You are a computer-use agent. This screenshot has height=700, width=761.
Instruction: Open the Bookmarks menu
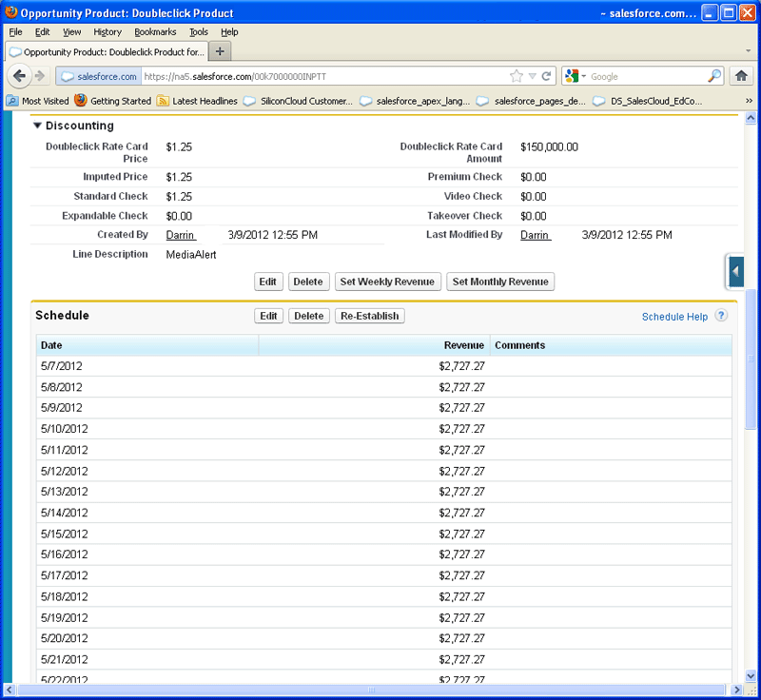(158, 31)
